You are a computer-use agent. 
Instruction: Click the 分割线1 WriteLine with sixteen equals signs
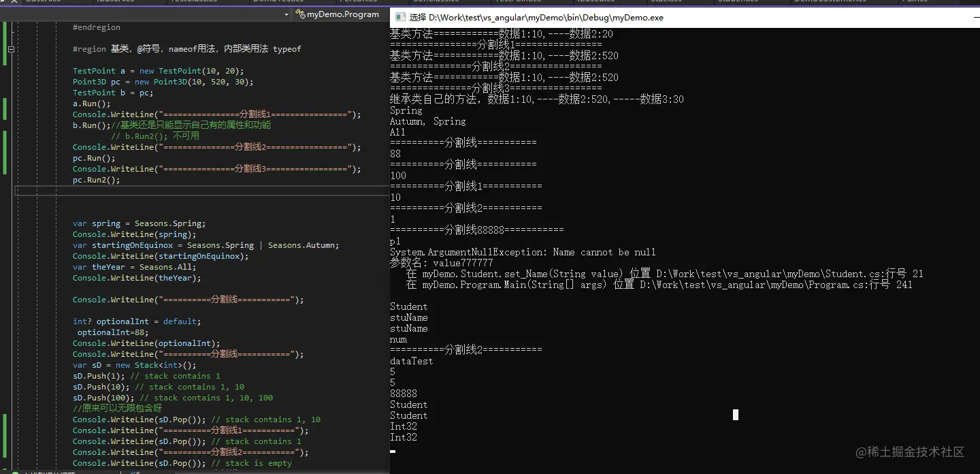[217, 114]
